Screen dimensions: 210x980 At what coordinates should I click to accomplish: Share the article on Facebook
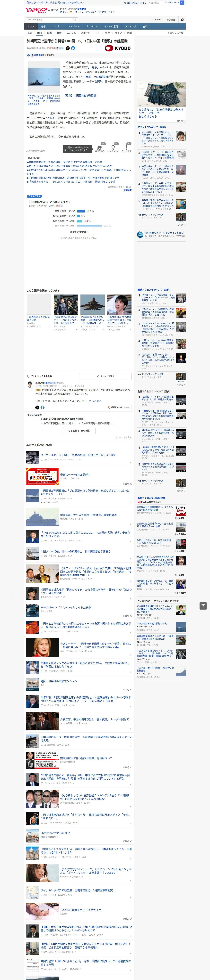point(73,48)
